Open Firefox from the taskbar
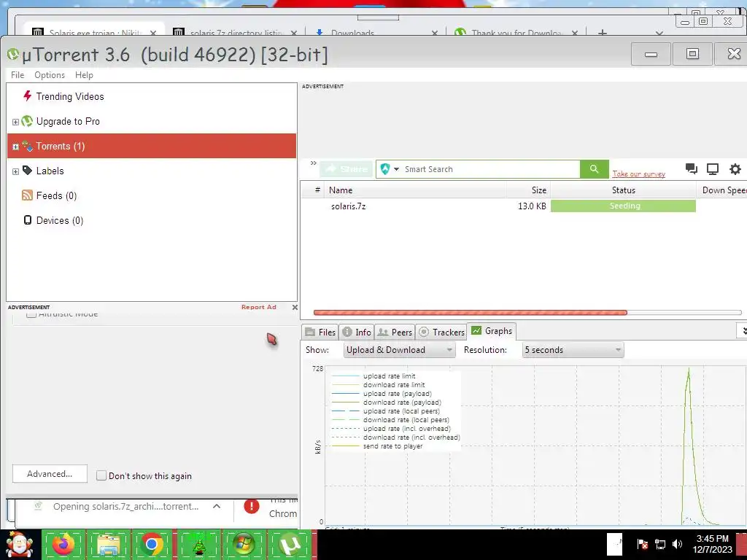Image resolution: width=747 pixels, height=560 pixels. [63, 545]
